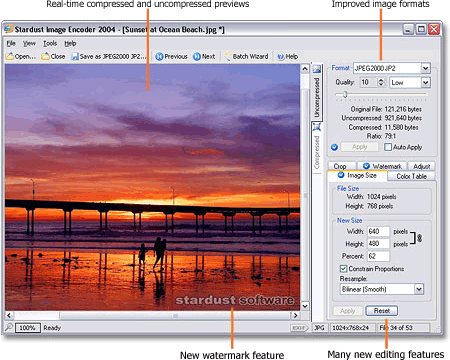
Task: Open the Watermark tab
Action: (x=382, y=166)
